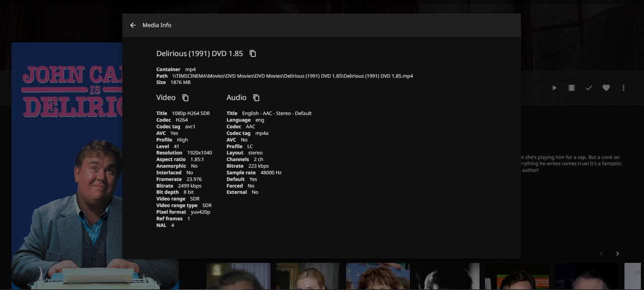This screenshot has width=644, height=290.
Task: Click the 'Media Info' header title
Action: (157, 25)
